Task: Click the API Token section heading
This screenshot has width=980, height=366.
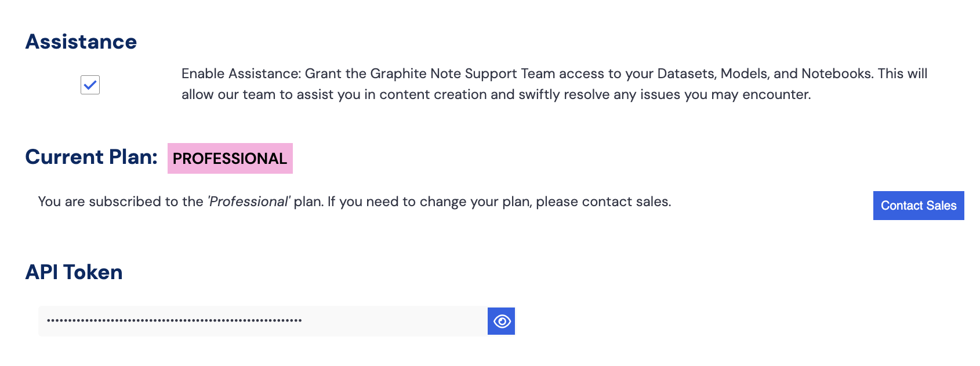Action: pos(74,272)
